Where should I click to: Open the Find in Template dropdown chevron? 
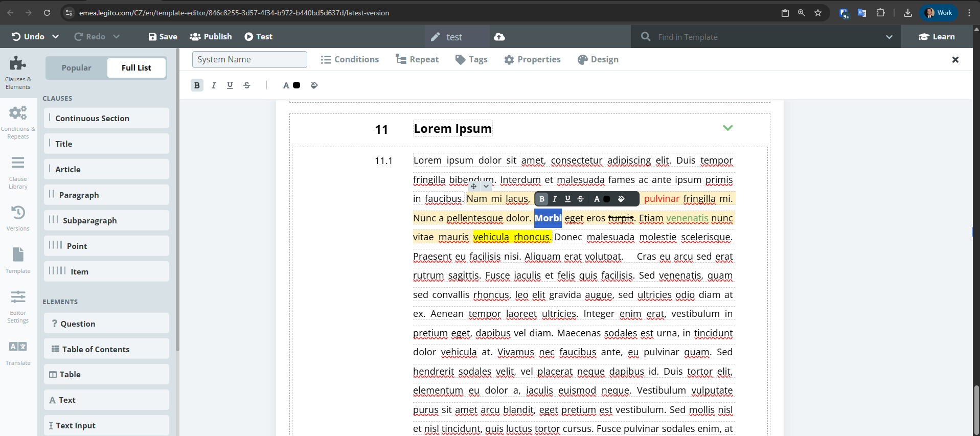[x=889, y=37]
